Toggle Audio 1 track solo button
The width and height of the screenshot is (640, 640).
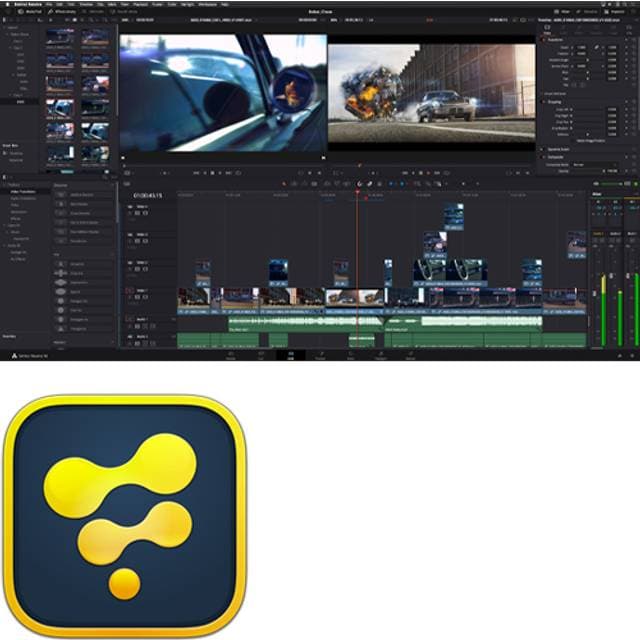(x=145, y=326)
